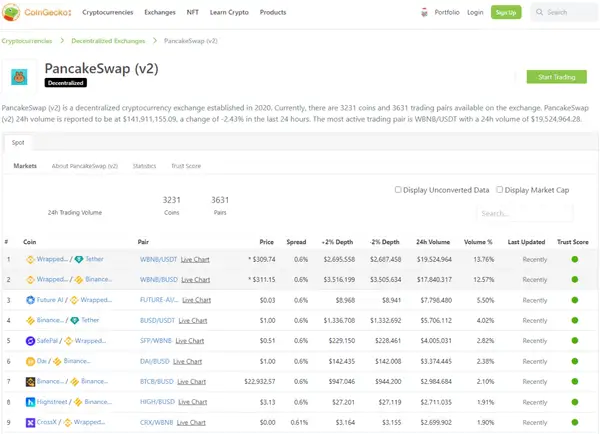
Task: Click the Binance USD icon in row 6
Action: tap(57, 361)
